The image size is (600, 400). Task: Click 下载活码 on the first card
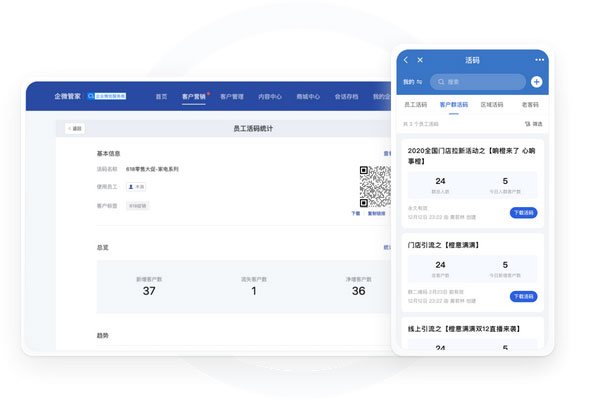tap(523, 213)
